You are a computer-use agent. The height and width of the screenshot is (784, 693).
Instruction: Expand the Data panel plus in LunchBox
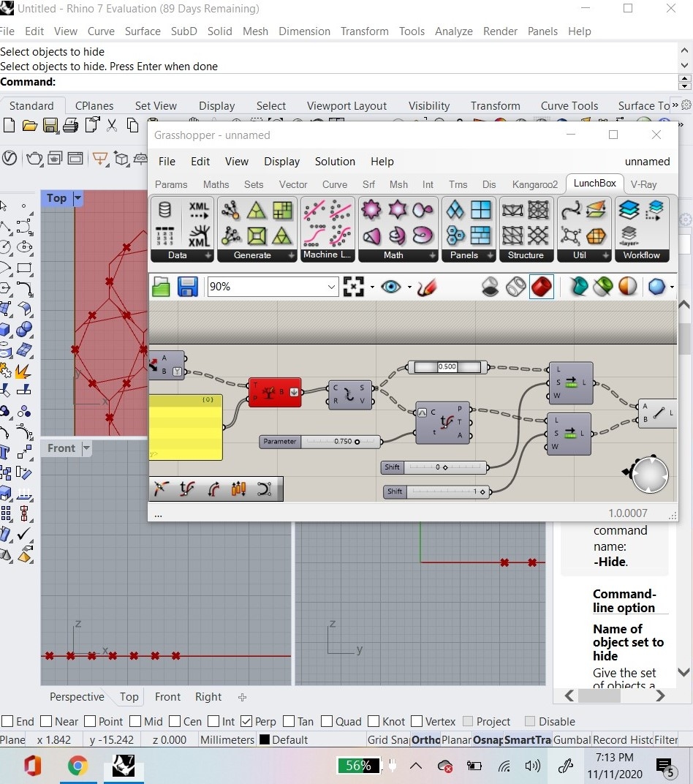[208, 255]
